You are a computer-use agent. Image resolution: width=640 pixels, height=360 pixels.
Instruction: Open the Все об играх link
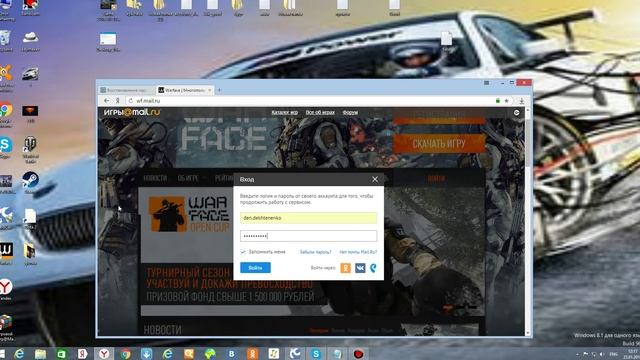320,112
